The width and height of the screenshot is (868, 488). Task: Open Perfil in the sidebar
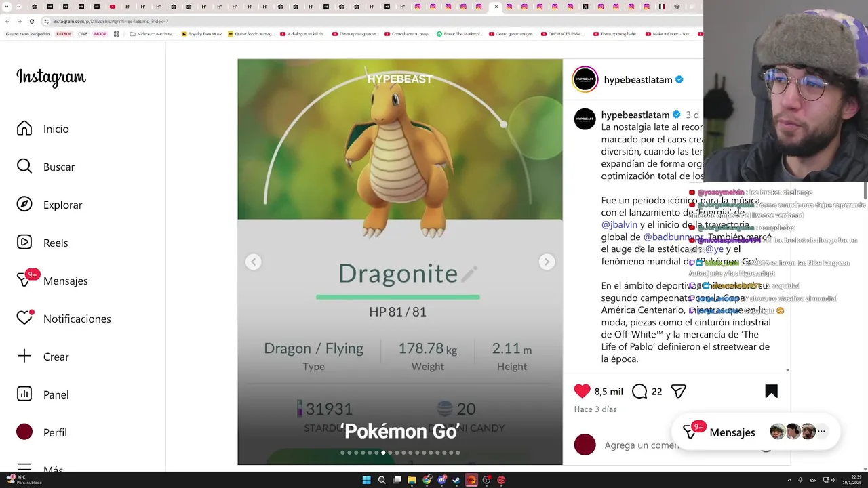coord(41,432)
